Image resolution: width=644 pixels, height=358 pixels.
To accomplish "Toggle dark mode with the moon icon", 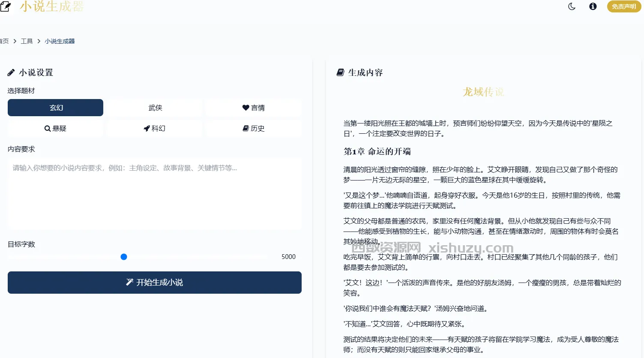I will click(x=572, y=6).
